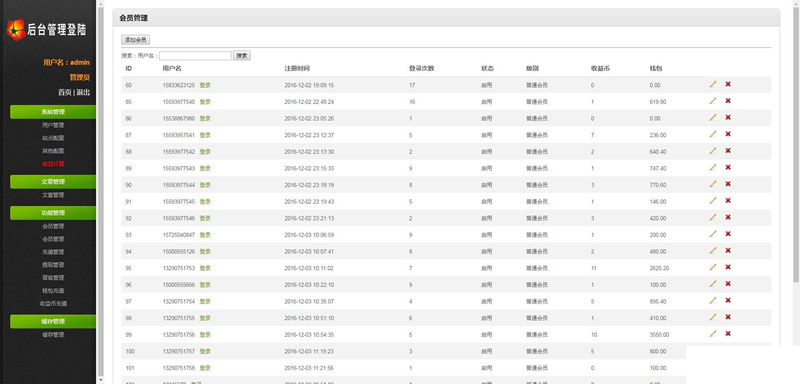Open 用户管理 in sidebar
Image resolution: width=800 pixels, height=384 pixels.
coord(53,125)
